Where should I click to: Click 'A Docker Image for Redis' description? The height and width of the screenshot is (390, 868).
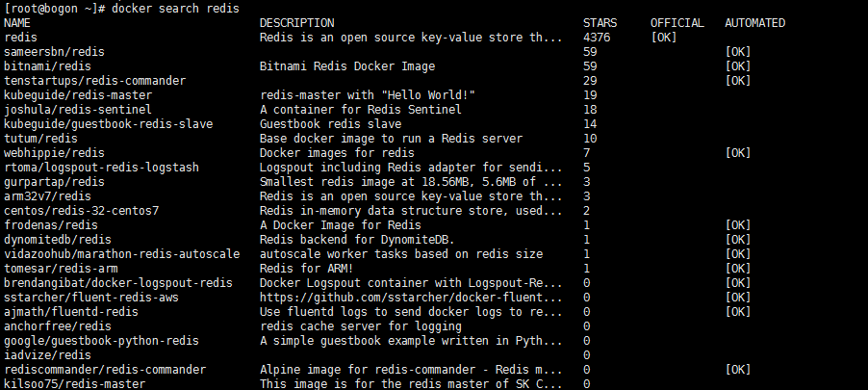341,224
